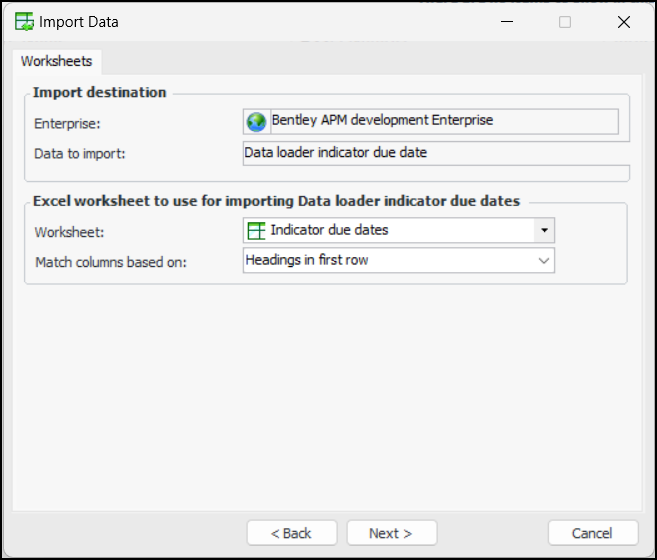Go back with the Back button
Viewport: 657px width, 560px height.
coord(291,533)
